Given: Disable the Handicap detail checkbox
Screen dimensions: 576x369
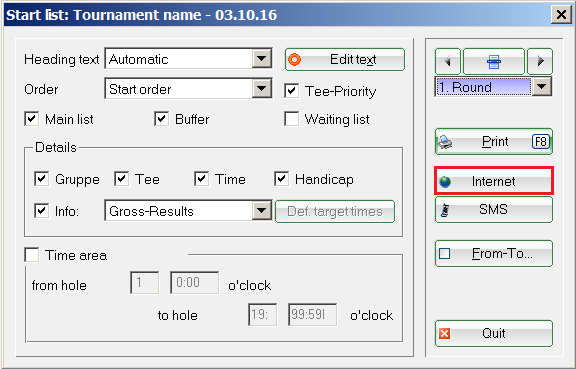Looking at the screenshot, I should [x=281, y=179].
